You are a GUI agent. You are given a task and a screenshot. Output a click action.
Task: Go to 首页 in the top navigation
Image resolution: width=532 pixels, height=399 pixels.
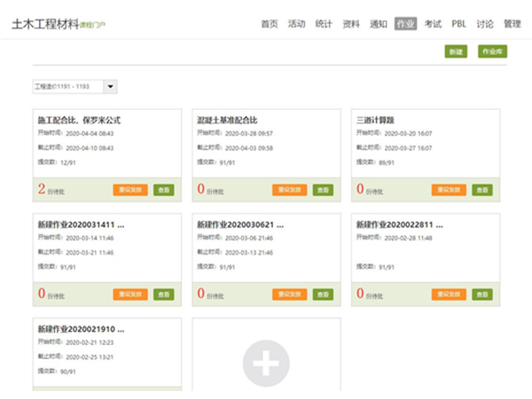click(270, 24)
